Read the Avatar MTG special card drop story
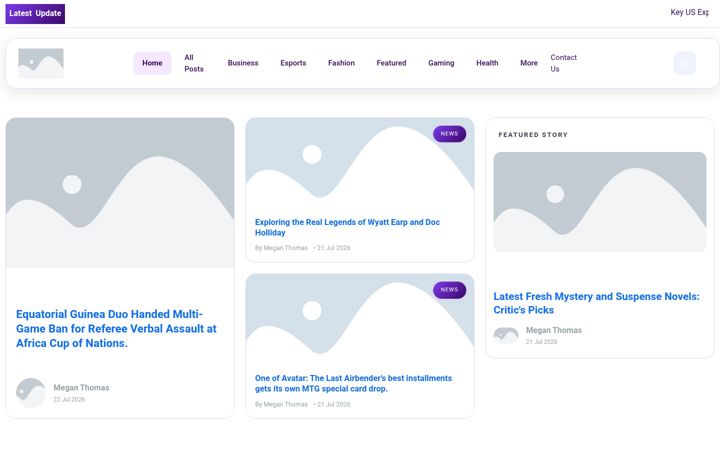720x450 pixels. 353,383
